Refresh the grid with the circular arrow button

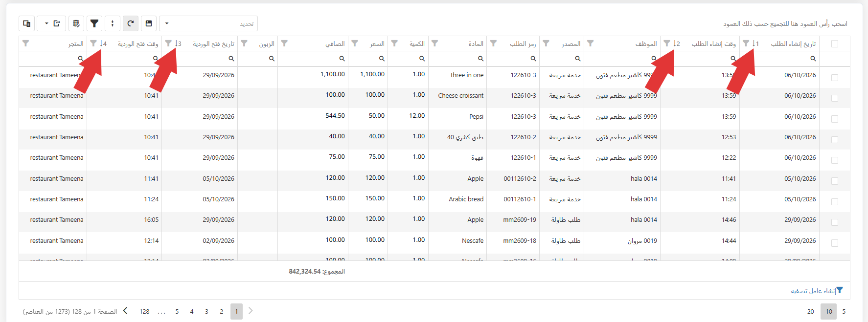[x=131, y=23]
